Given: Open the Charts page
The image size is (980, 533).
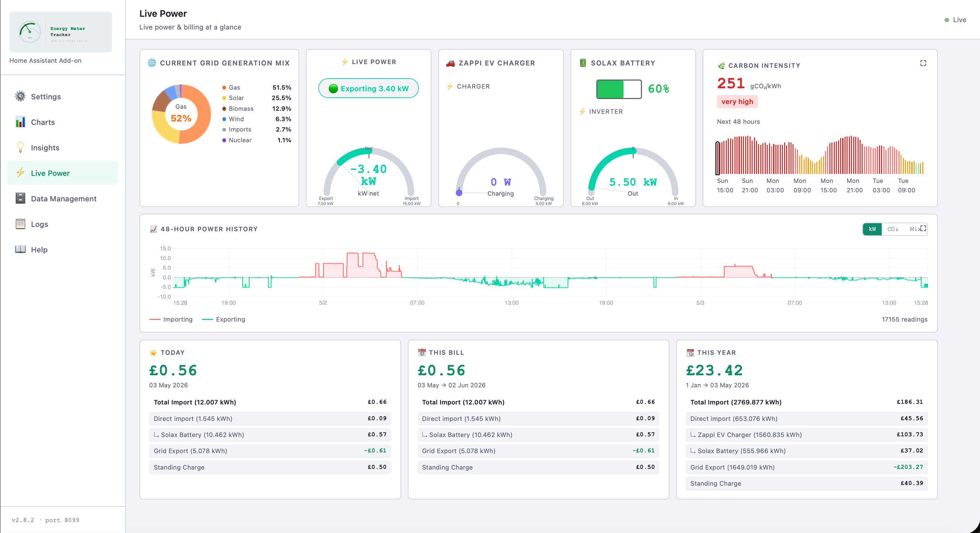Looking at the screenshot, I should tap(62, 122).
